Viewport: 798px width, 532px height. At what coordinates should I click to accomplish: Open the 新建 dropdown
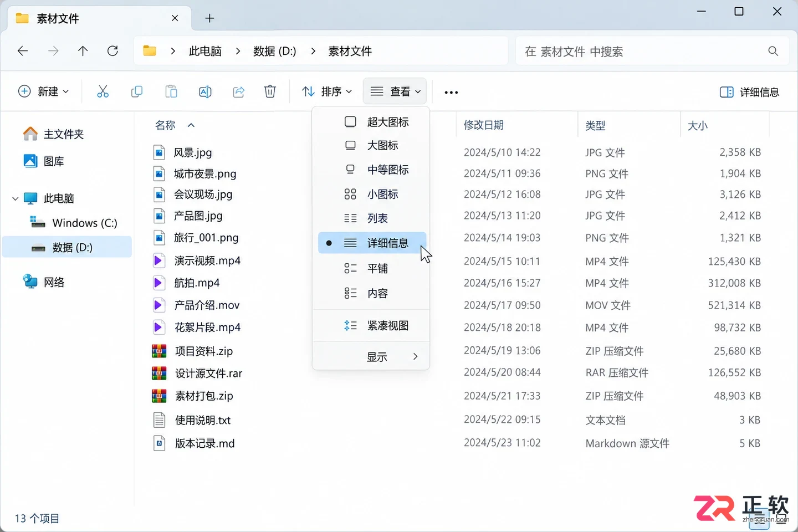click(x=44, y=91)
